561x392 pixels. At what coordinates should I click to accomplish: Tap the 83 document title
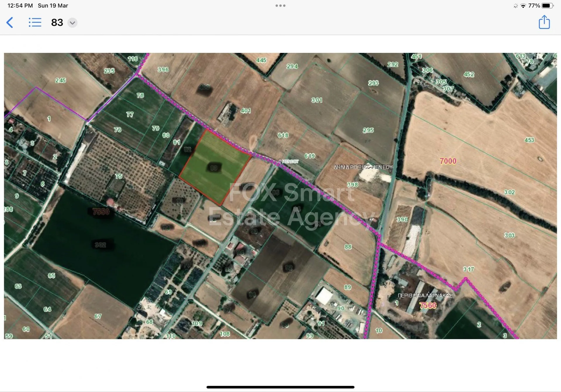(57, 22)
